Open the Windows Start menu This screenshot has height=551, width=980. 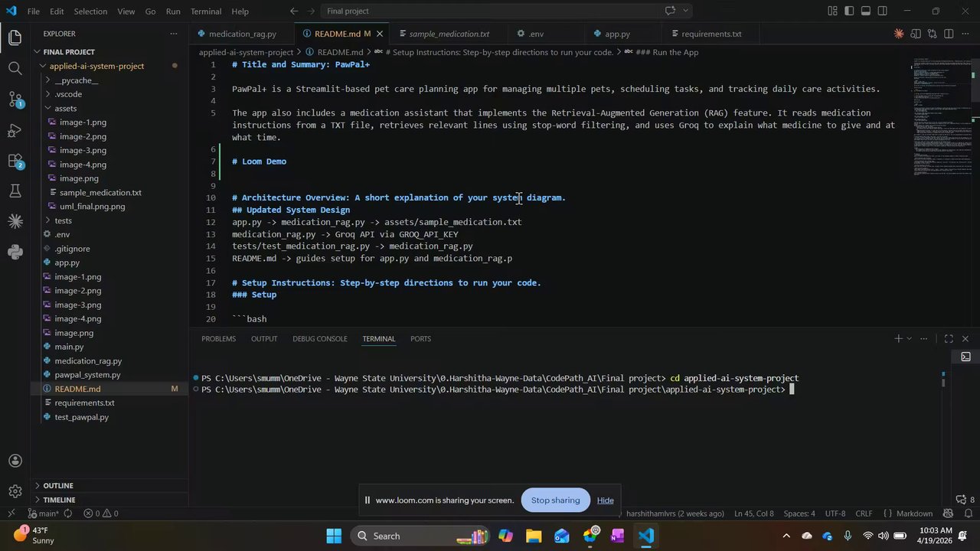click(x=334, y=536)
